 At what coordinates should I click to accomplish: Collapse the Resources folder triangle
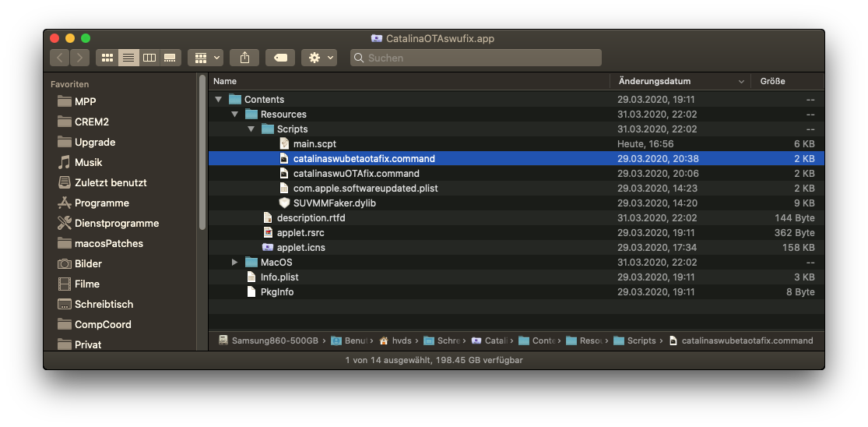(x=235, y=114)
